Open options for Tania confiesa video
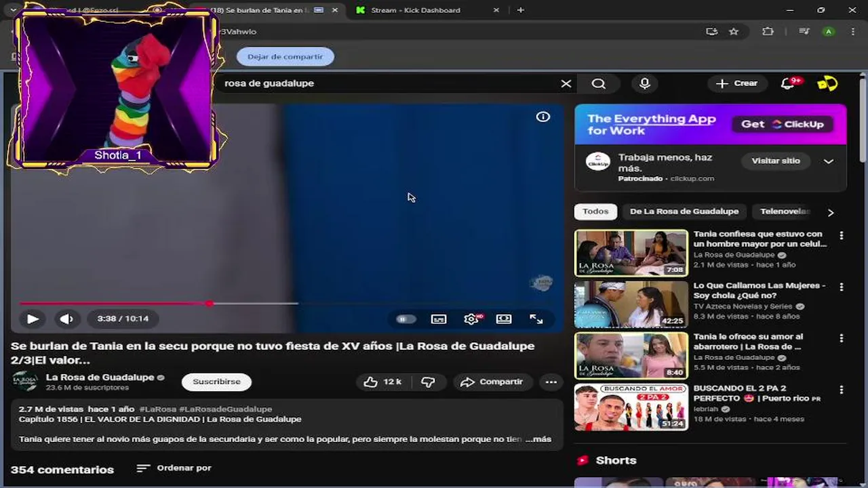The height and width of the screenshot is (488, 868). pyautogui.click(x=842, y=235)
